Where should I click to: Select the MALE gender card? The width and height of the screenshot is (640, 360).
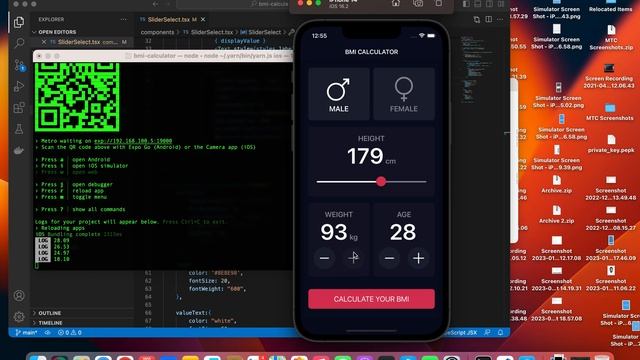(x=339, y=94)
